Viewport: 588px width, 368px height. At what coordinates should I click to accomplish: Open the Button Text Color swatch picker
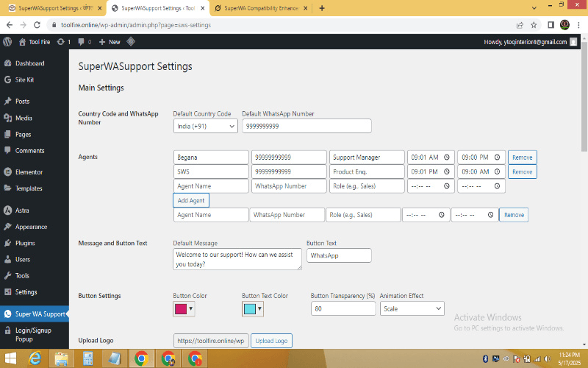(x=253, y=308)
